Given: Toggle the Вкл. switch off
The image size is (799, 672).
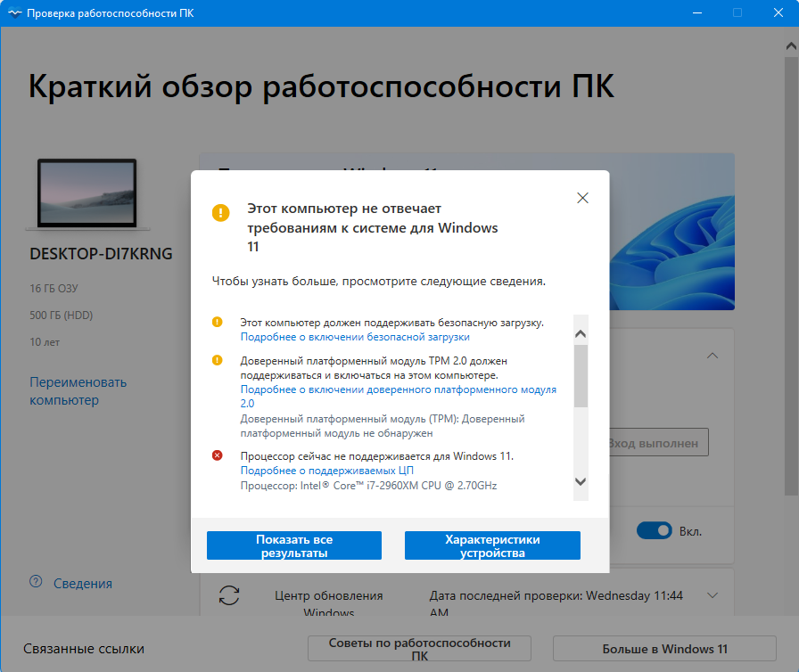Looking at the screenshot, I should click(655, 531).
